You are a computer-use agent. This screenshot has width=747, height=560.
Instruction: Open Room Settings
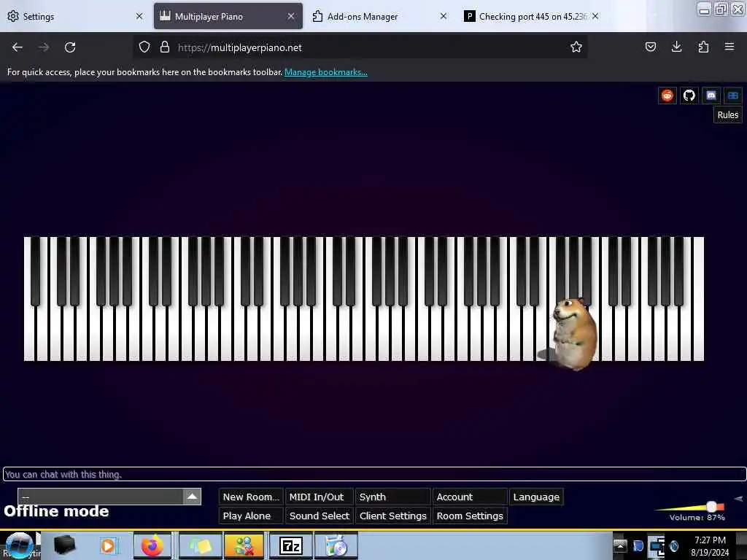click(470, 516)
